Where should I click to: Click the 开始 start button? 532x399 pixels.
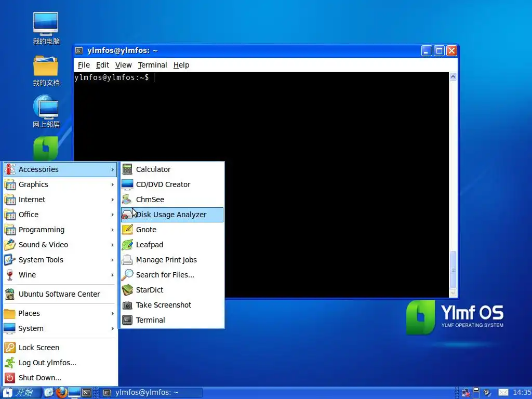tap(21, 393)
